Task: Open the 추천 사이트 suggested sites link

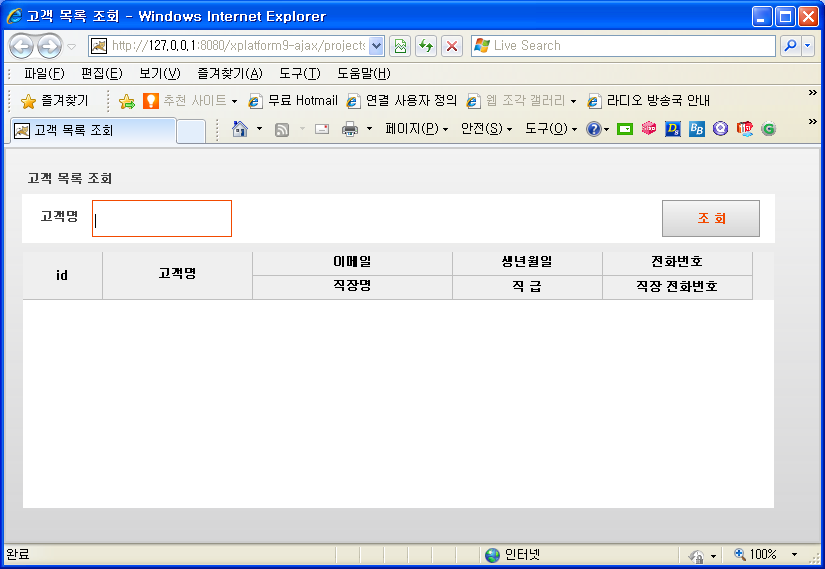Action: 190,101
